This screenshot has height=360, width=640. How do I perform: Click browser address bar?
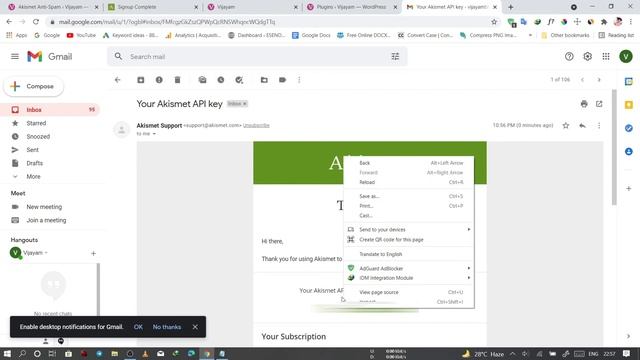(269, 22)
